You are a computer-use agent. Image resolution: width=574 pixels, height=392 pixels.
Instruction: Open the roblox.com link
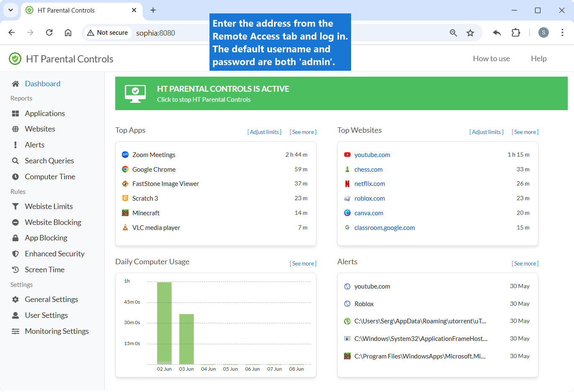pyautogui.click(x=370, y=199)
